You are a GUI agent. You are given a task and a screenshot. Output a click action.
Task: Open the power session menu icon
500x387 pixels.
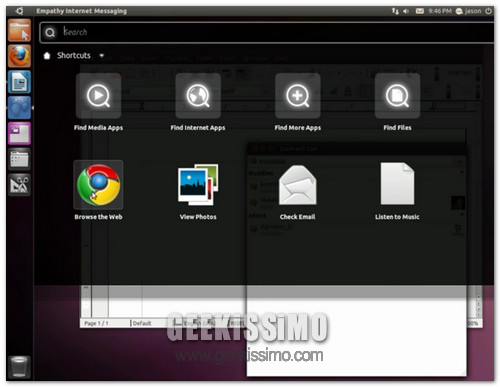(488, 11)
